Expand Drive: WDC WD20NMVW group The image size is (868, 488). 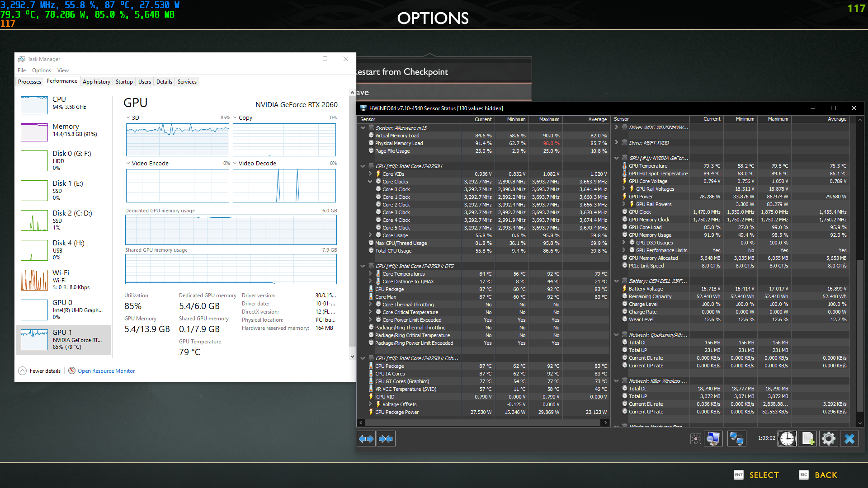pos(616,127)
